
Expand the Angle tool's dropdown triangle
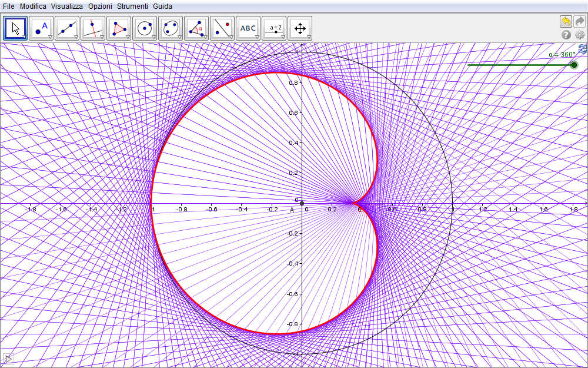205,37
